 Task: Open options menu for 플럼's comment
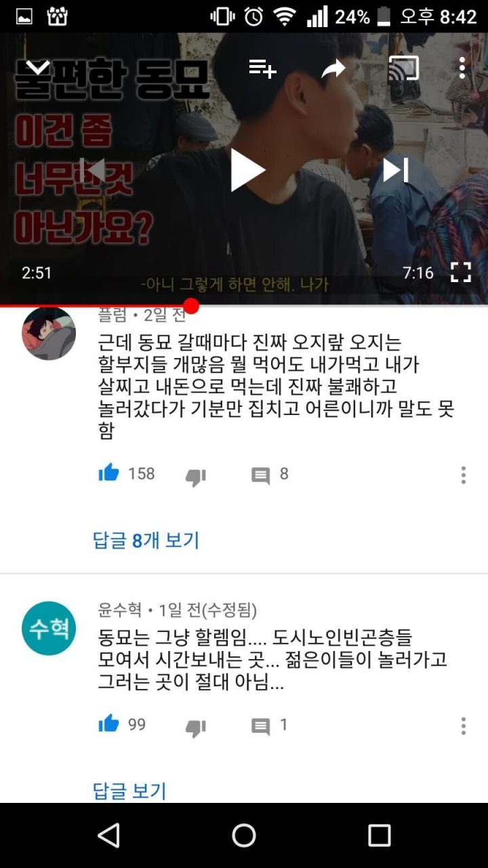tap(464, 475)
